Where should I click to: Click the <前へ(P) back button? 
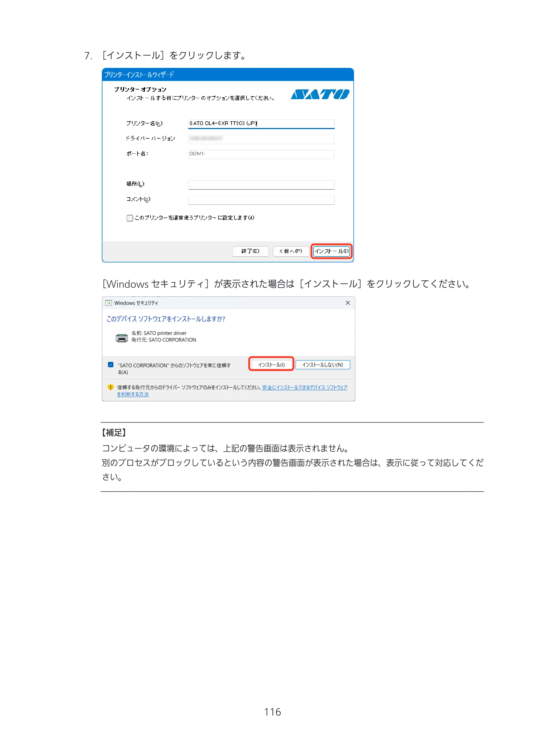point(291,251)
